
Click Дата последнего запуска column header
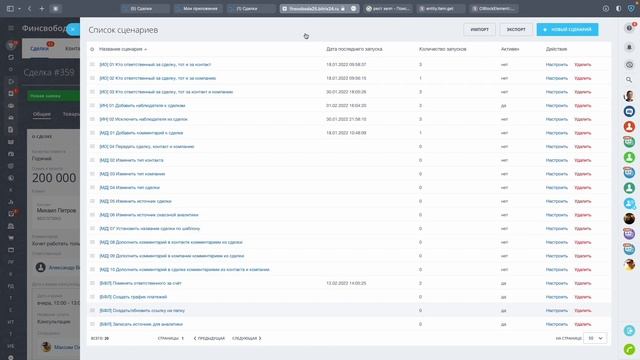[x=354, y=49]
